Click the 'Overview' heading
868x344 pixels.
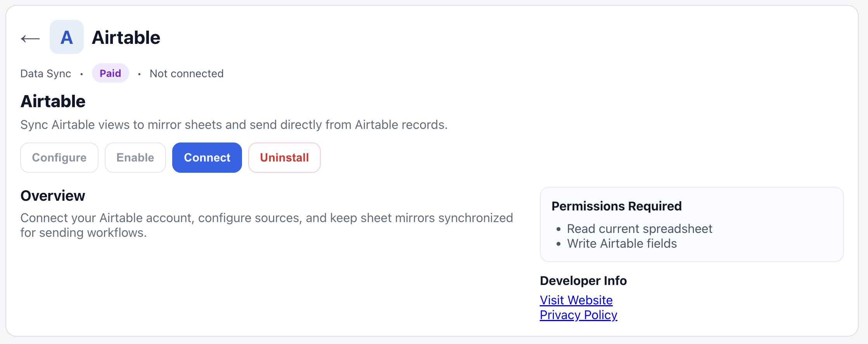(53, 196)
